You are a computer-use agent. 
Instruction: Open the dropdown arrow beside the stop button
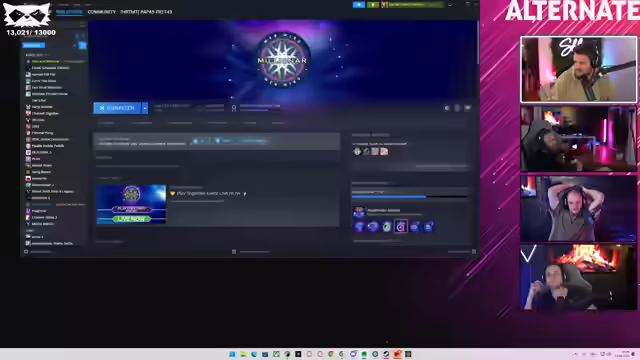tap(144, 108)
